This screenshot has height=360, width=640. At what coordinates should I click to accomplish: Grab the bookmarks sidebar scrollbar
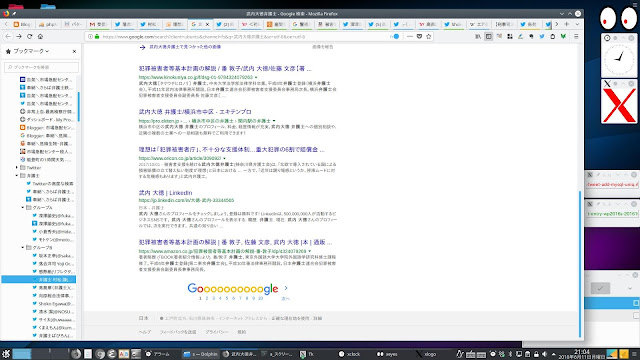(78, 107)
